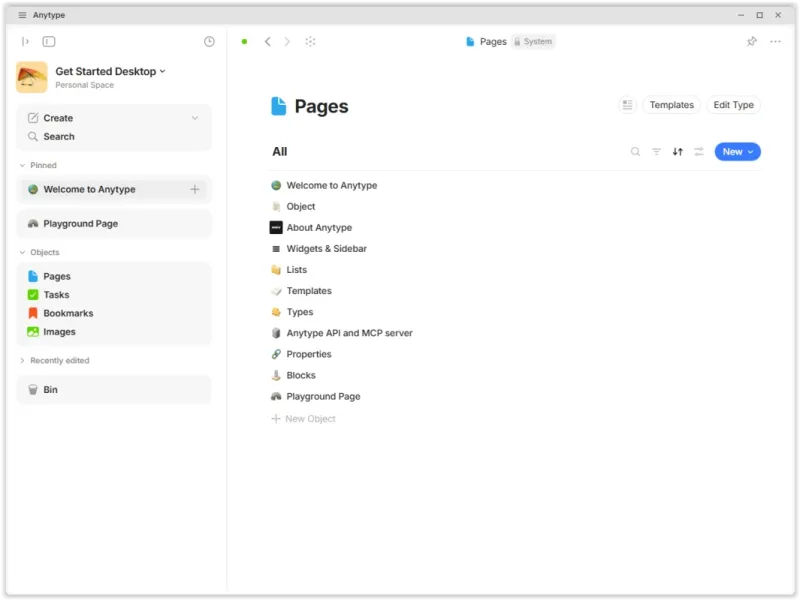The width and height of the screenshot is (800, 600).
Task: Expand the Get Started Desktop space dropdown
Action: (x=162, y=71)
